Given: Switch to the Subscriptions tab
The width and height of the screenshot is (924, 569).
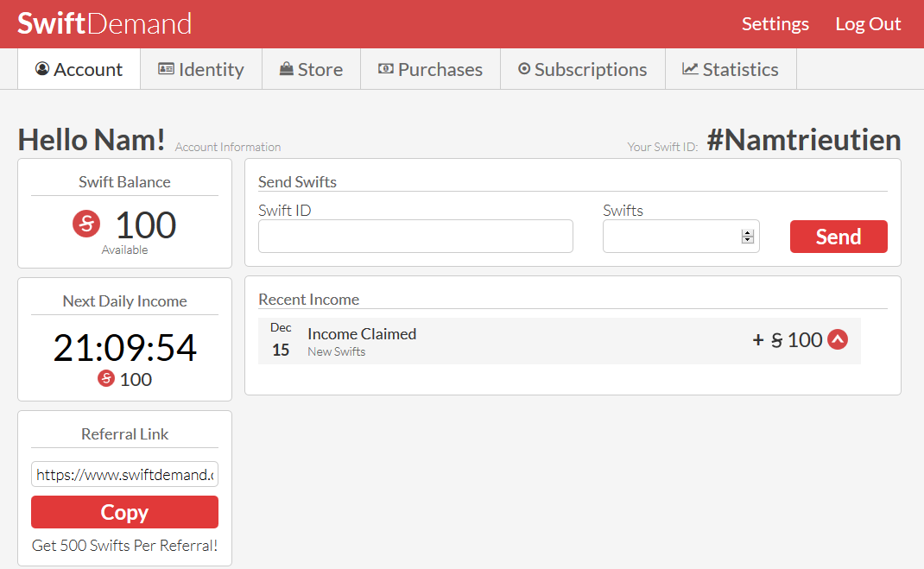Looking at the screenshot, I should (582, 69).
